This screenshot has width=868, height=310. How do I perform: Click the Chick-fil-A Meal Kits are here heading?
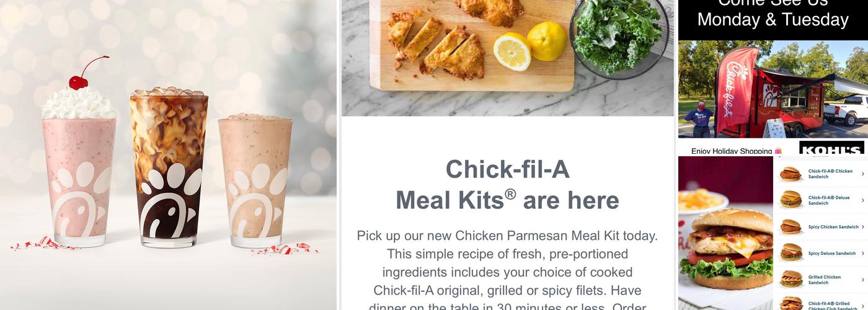(x=507, y=185)
